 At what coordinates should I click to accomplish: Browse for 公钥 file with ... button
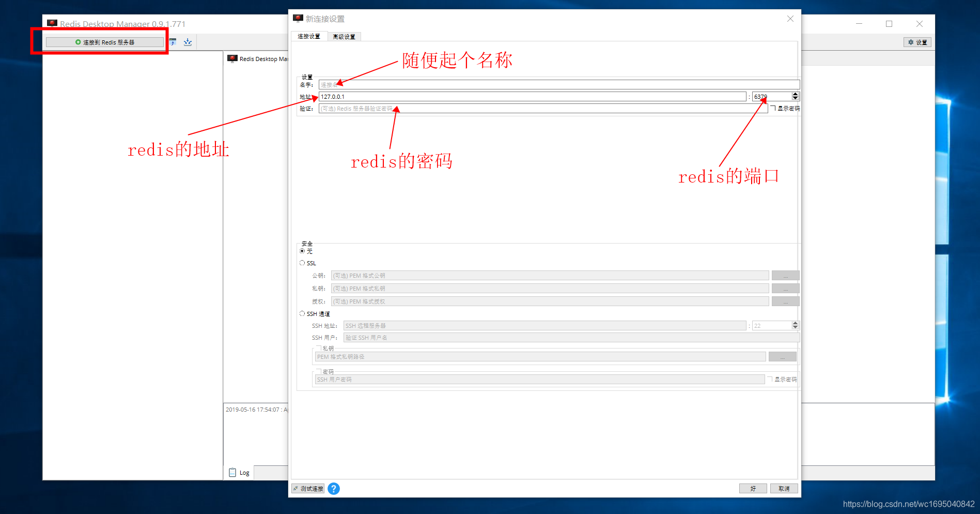click(785, 276)
